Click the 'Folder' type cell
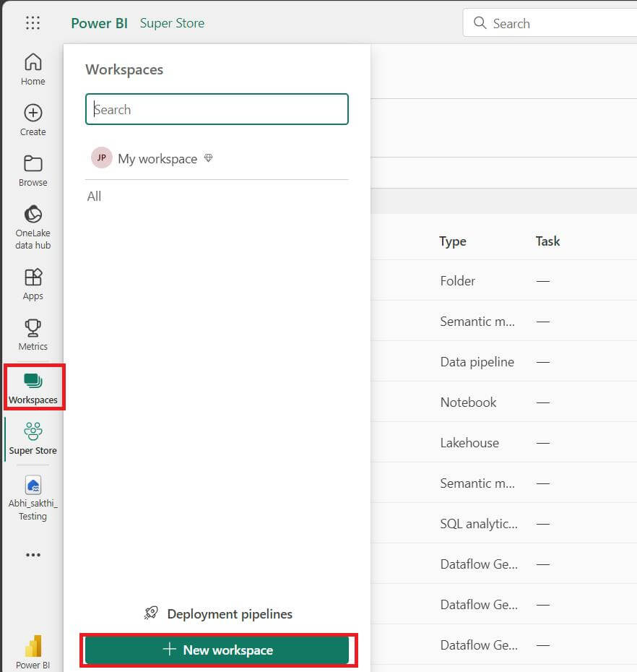The height and width of the screenshot is (672, 637). pyautogui.click(x=457, y=280)
